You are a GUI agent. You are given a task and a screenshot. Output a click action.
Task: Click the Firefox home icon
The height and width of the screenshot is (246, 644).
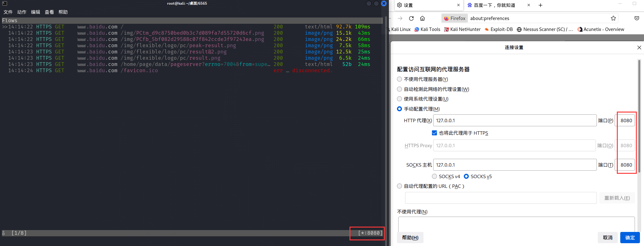tap(422, 18)
